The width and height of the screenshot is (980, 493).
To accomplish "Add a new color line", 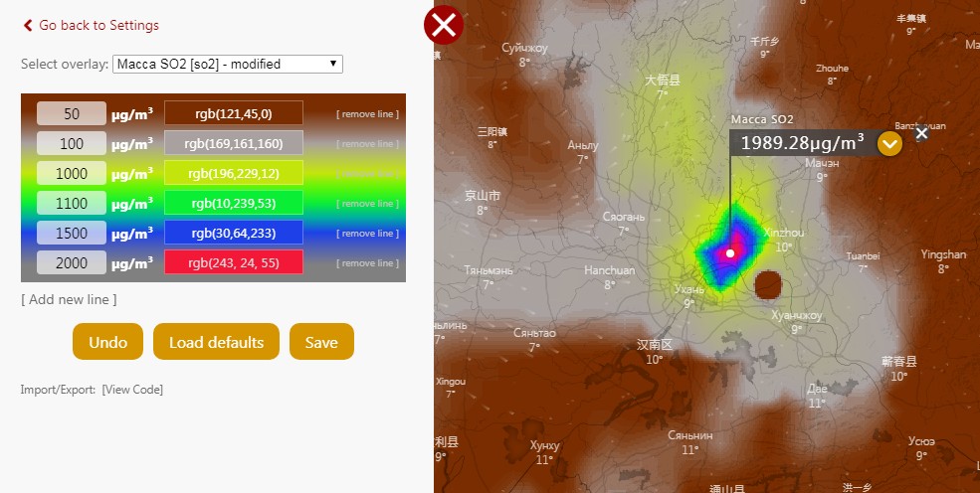I will tap(69, 299).
